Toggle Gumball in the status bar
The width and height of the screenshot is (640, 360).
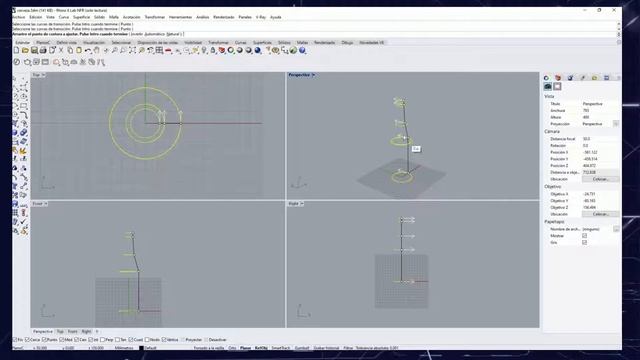(302, 348)
